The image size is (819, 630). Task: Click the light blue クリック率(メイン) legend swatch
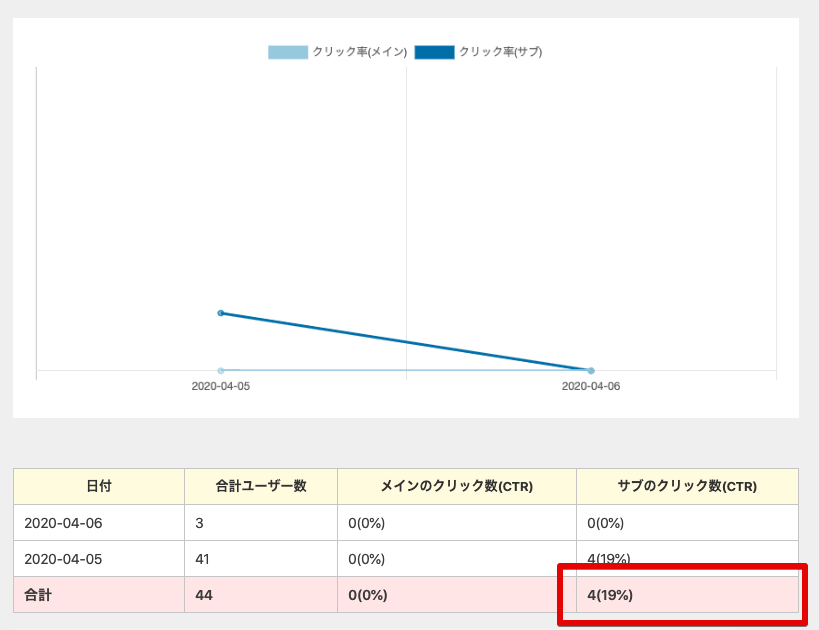pos(288,52)
